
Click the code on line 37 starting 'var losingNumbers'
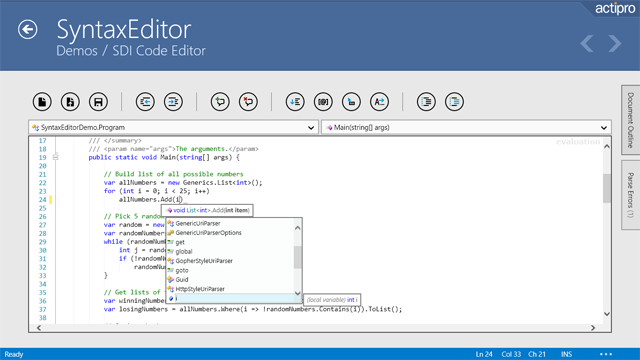pos(253,309)
